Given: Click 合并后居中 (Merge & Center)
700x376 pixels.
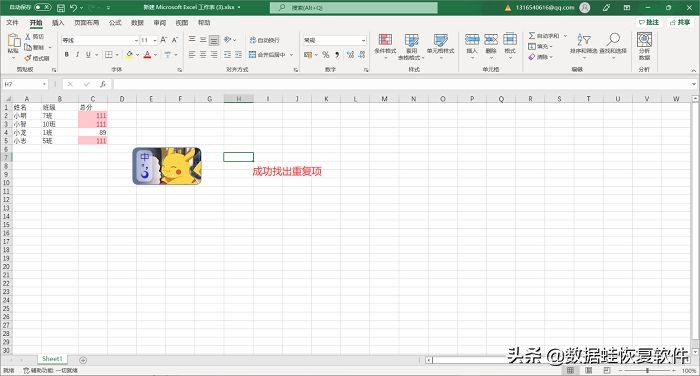Looking at the screenshot, I should point(267,54).
